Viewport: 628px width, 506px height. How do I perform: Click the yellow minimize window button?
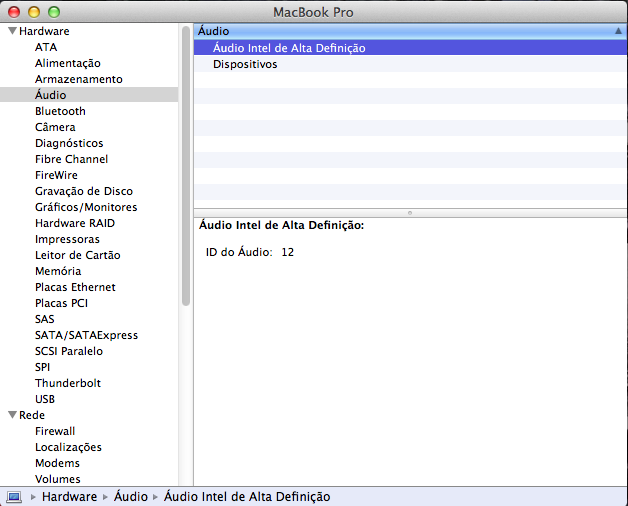34,11
